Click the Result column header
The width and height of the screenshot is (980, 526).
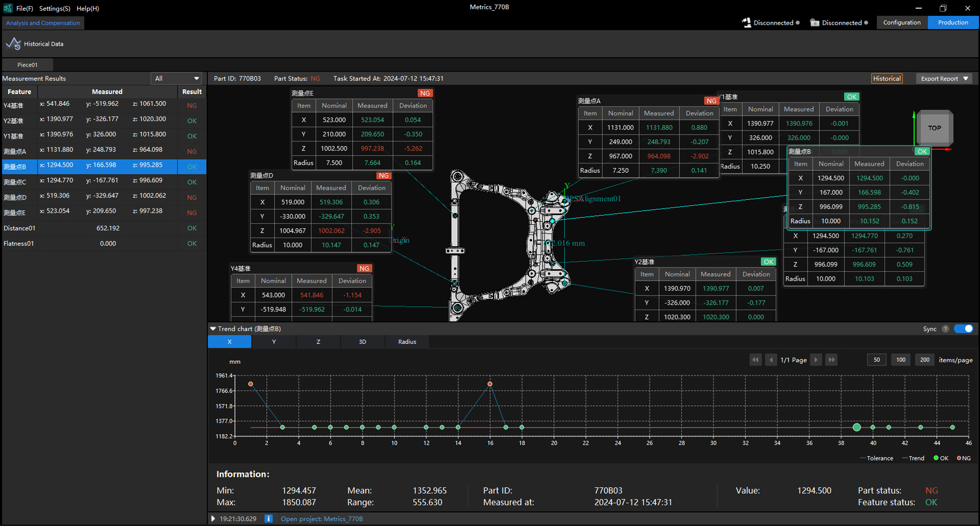(x=192, y=91)
